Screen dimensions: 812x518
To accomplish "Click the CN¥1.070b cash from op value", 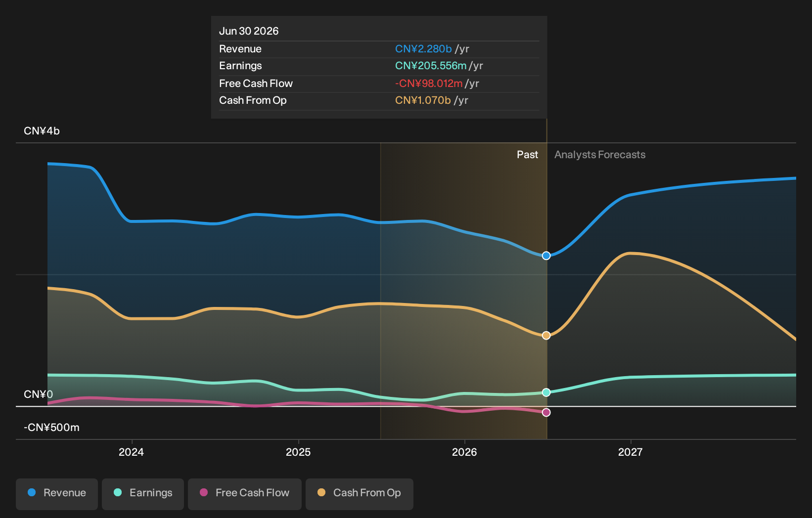I will coord(423,100).
